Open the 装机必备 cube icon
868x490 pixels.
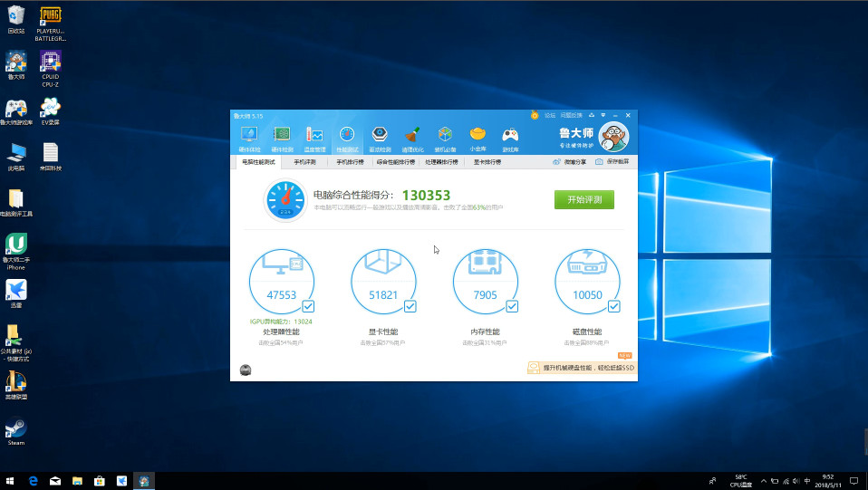[445, 139]
